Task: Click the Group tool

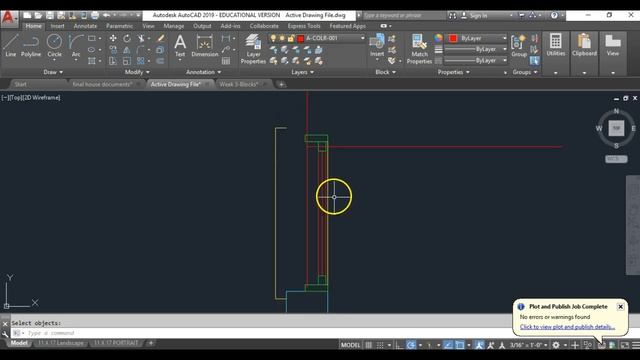Action: pos(519,45)
